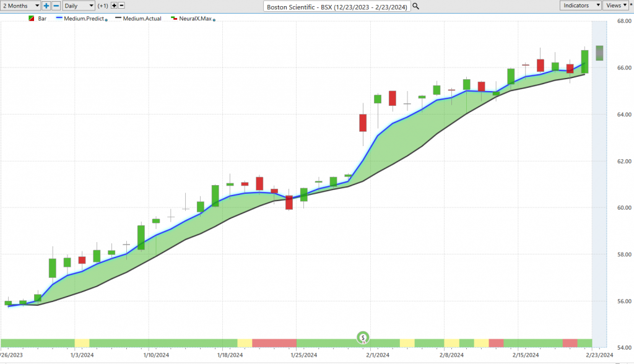
Task: Click the 68.00 price axis label
Action: 624,21
